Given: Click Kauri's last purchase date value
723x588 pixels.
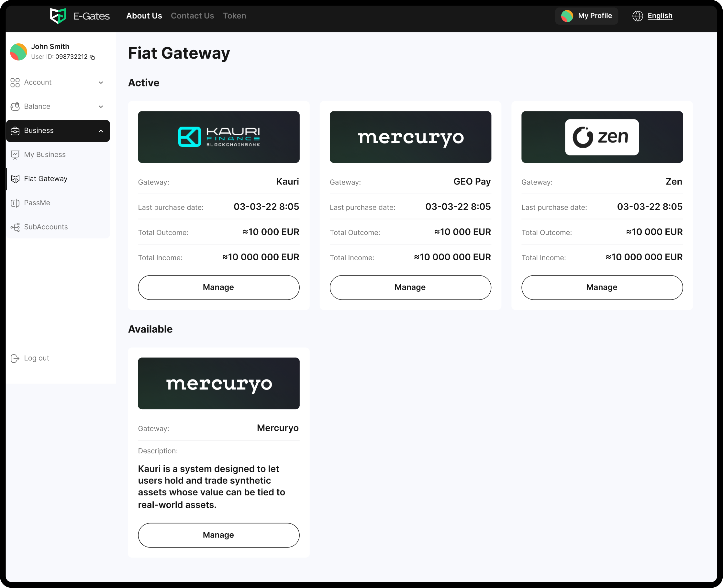Looking at the screenshot, I should (266, 207).
